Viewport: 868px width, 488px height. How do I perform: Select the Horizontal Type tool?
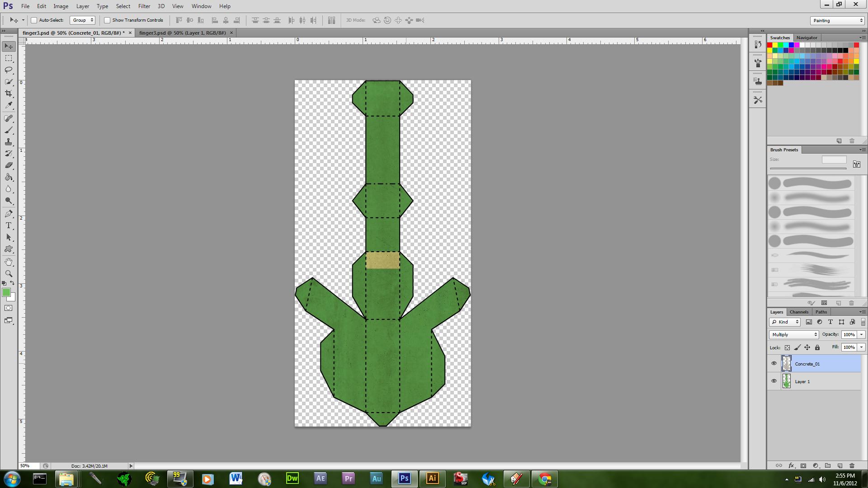tap(9, 225)
